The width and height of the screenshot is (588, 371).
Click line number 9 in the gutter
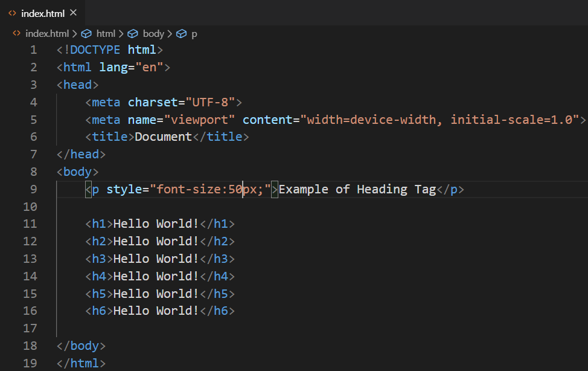pos(34,189)
